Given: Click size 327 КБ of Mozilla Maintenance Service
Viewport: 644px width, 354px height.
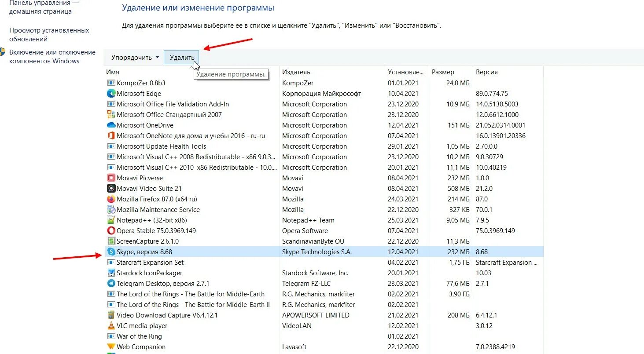Looking at the screenshot, I should click(460, 210).
